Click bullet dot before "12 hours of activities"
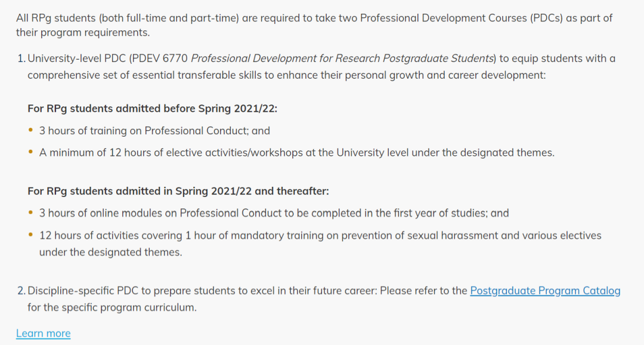This screenshot has width=644, height=345. coord(31,235)
